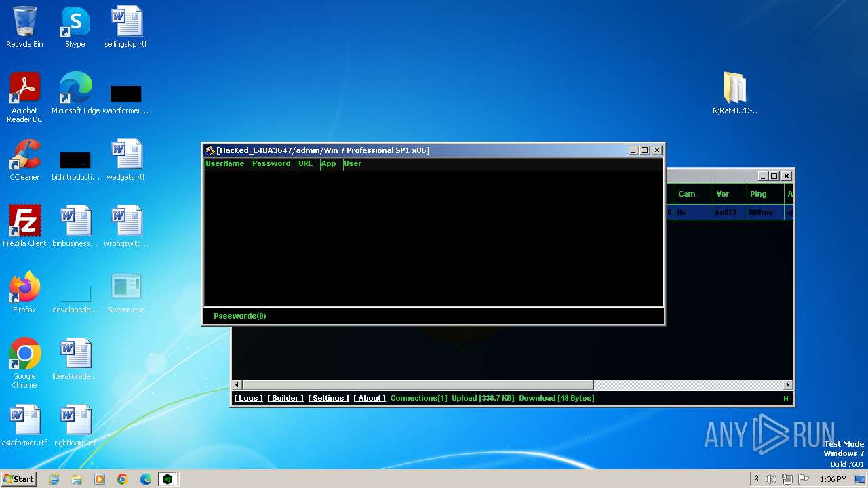Select the wrongswitc document icon
868x488 pixels.
[126, 226]
